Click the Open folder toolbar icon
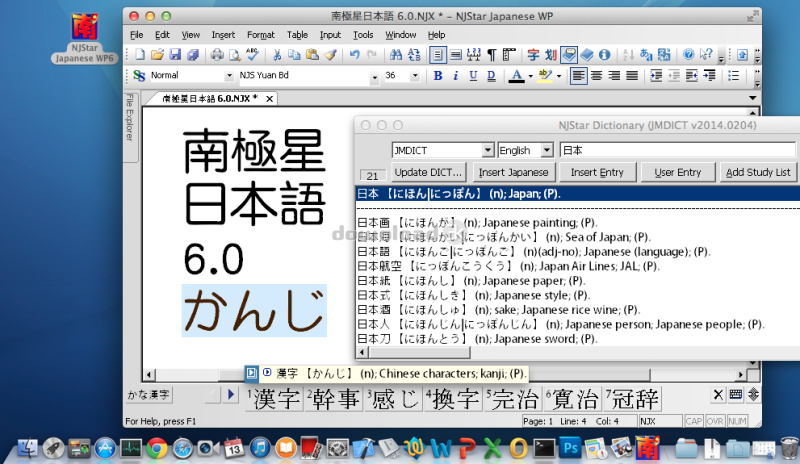Image resolution: width=800 pixels, height=464 pixels. [157, 54]
